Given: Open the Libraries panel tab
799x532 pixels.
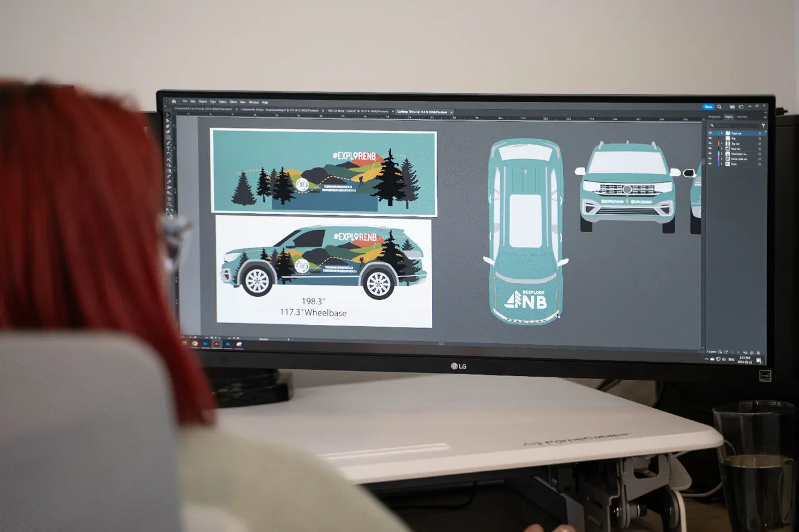Looking at the screenshot, I should coord(742,117).
